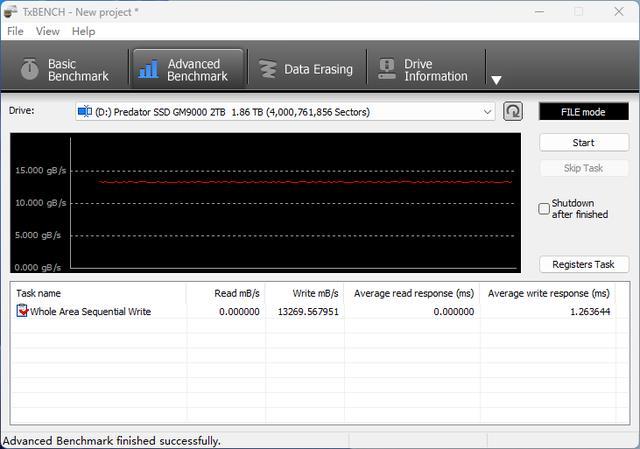Click the Drive: label

point(22,110)
